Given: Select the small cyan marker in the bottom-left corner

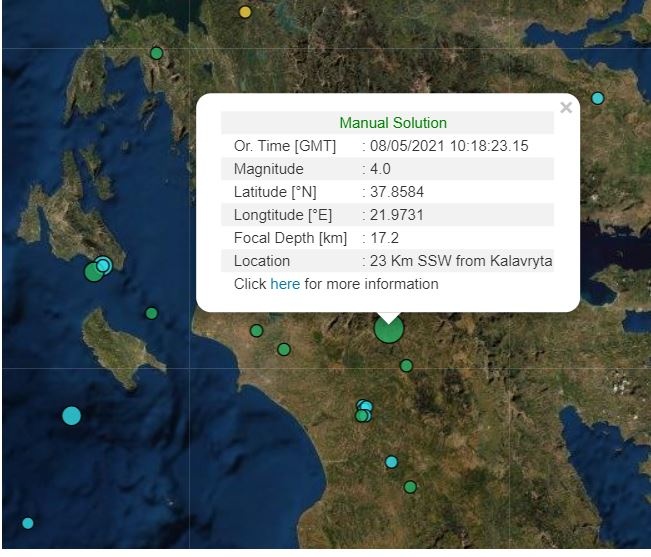Looking at the screenshot, I should click(x=27, y=523).
